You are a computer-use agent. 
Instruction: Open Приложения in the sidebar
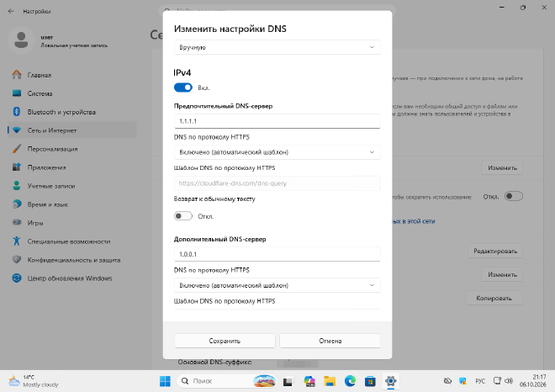pos(71,167)
